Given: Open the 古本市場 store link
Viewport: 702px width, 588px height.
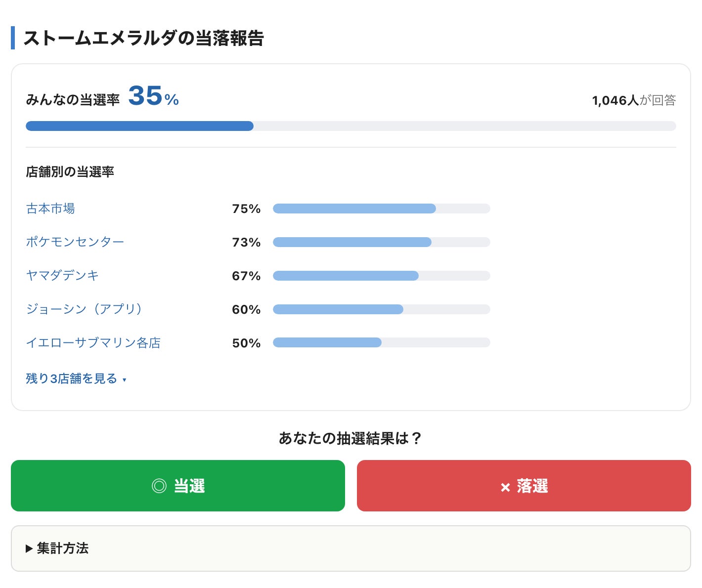Looking at the screenshot, I should tap(50, 209).
